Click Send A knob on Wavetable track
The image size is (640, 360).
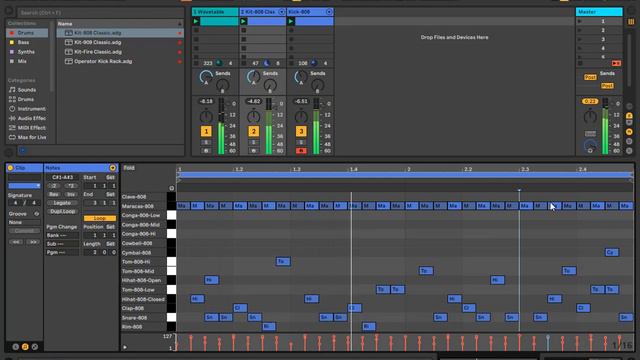pos(206,76)
